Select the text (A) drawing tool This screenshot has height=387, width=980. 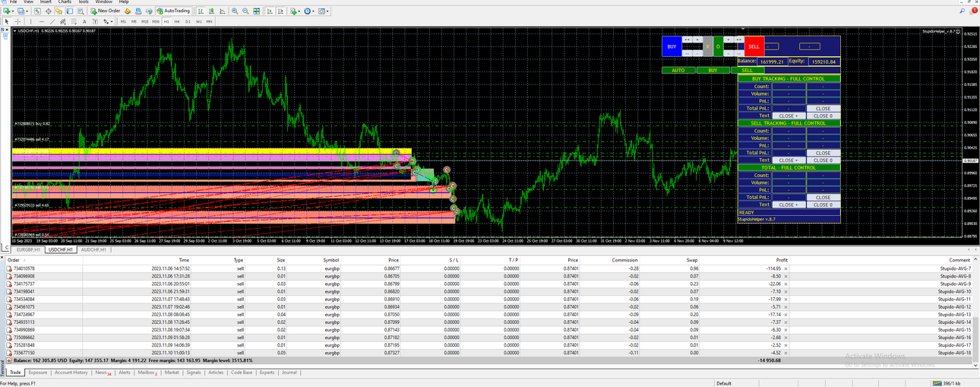coord(84,21)
